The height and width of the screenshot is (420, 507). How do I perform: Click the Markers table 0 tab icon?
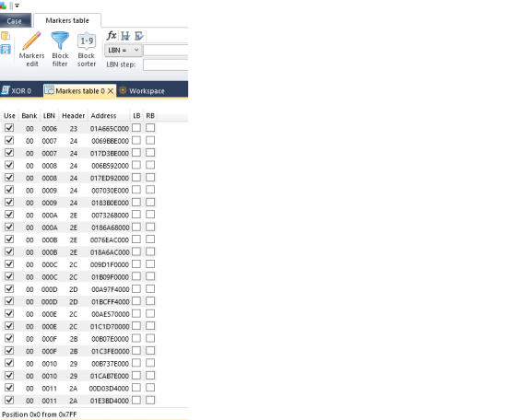pos(49,90)
